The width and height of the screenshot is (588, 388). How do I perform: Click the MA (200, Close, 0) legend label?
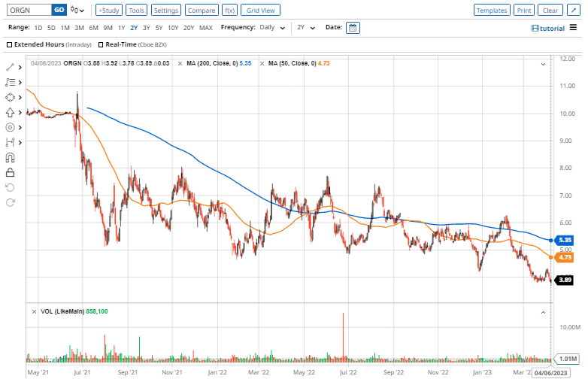pyautogui.click(x=212, y=64)
